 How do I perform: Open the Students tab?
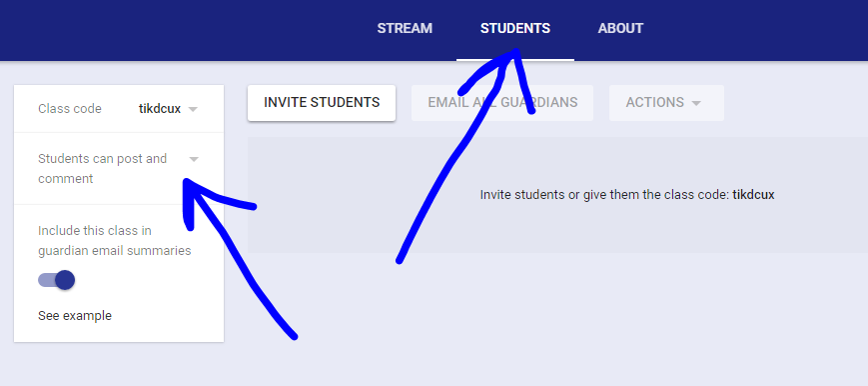pos(514,29)
